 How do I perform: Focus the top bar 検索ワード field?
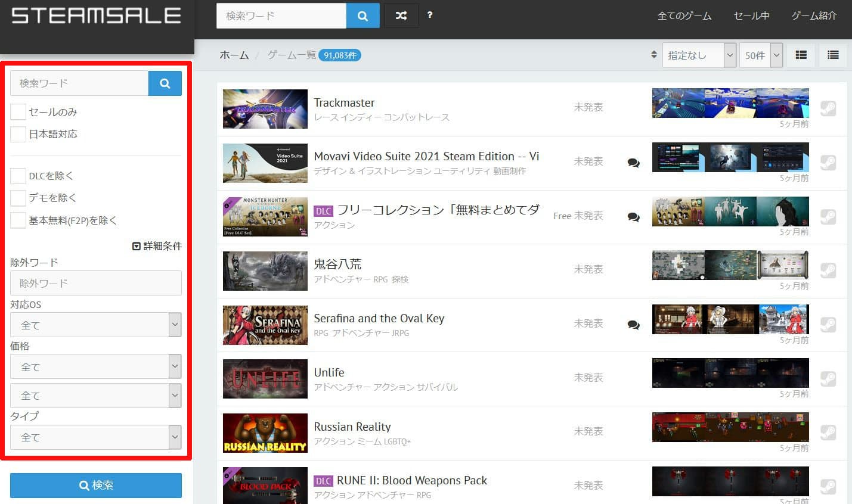(x=281, y=15)
